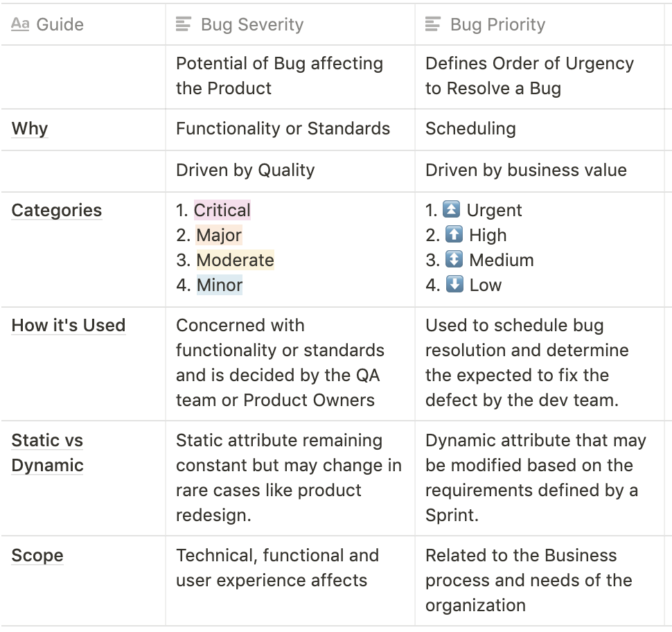This screenshot has width=672, height=632.
Task: Click the text property icon beside Bug Severity
Action: (184, 24)
